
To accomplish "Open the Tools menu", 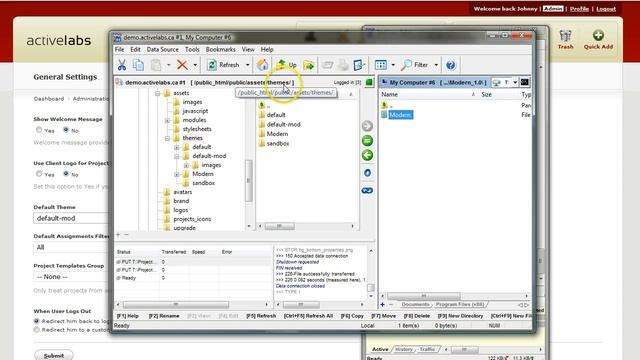I will tap(192, 49).
